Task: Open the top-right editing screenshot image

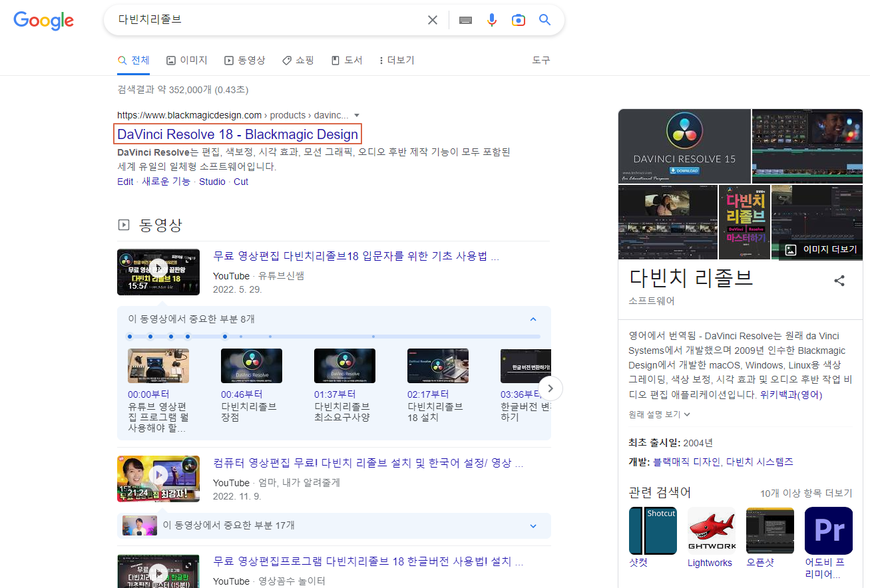Action: 807,146
